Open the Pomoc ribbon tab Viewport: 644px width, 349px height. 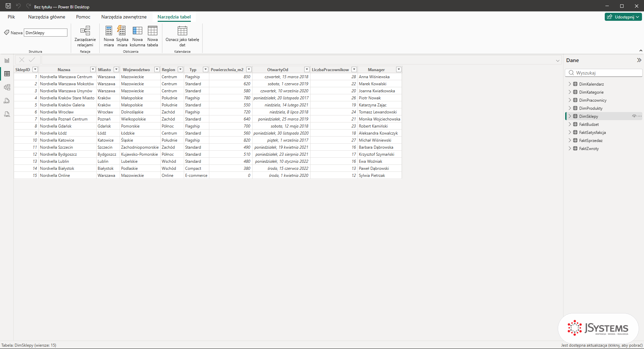[x=83, y=17]
